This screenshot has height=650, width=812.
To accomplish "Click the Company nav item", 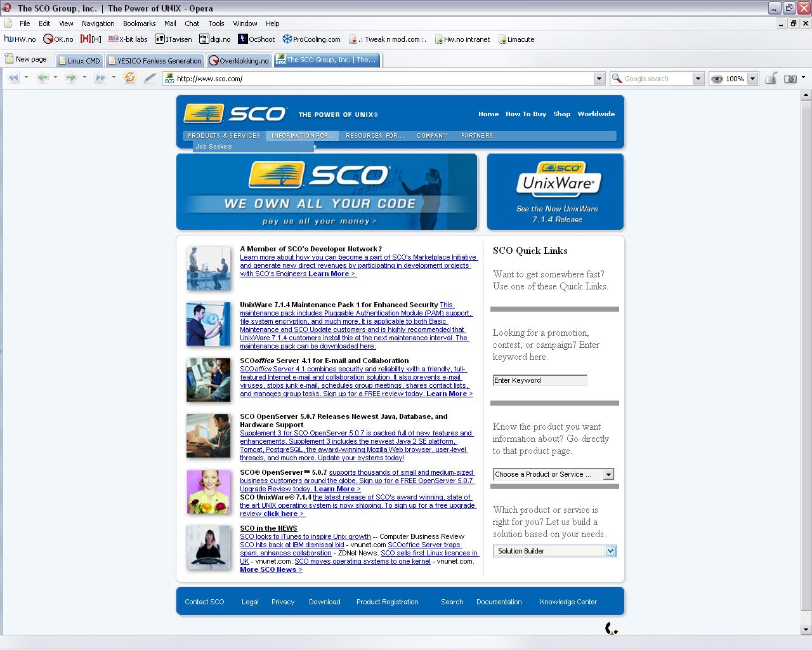I will click(432, 136).
